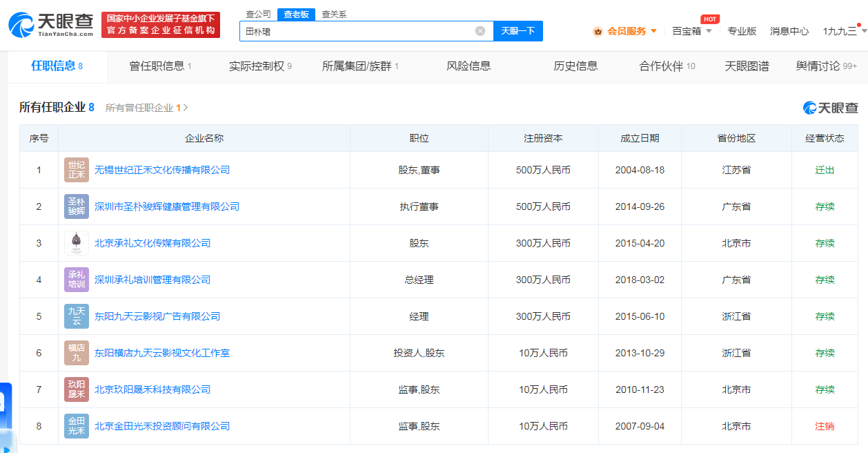Click the 总经理 position cell
The width and height of the screenshot is (868, 453).
point(419,280)
